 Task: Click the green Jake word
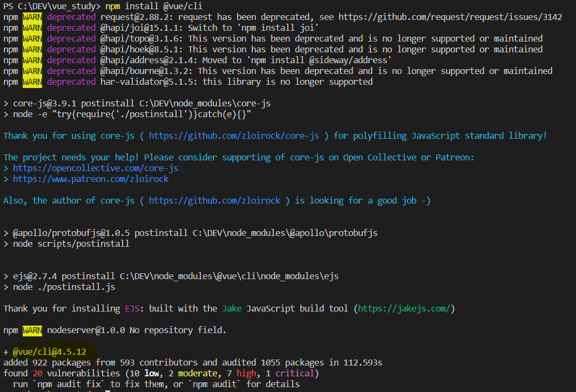point(232,309)
